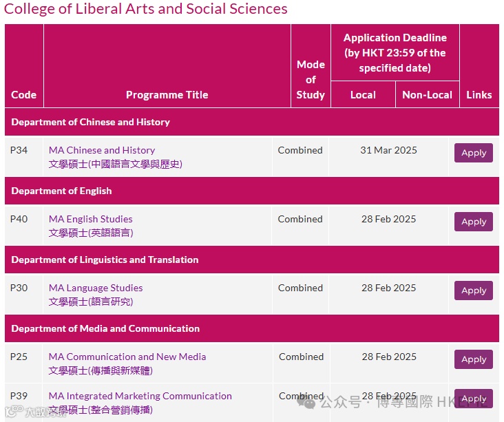The height and width of the screenshot is (422, 504).
Task: Click the Chinese title 文學碩士(英語語言)
Action: click(x=90, y=233)
